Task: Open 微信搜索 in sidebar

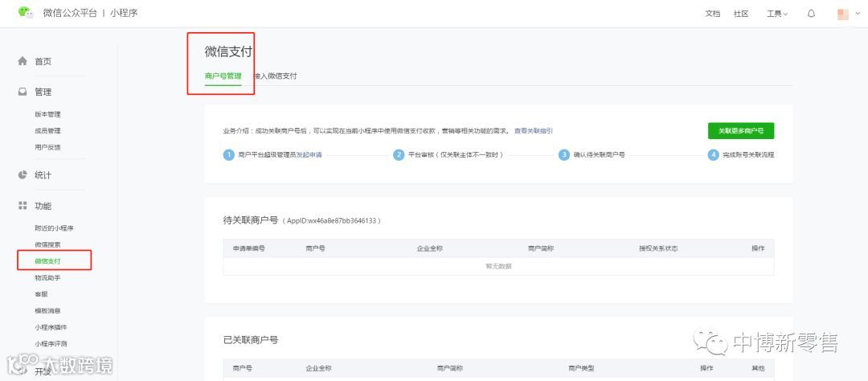Action: [x=47, y=244]
